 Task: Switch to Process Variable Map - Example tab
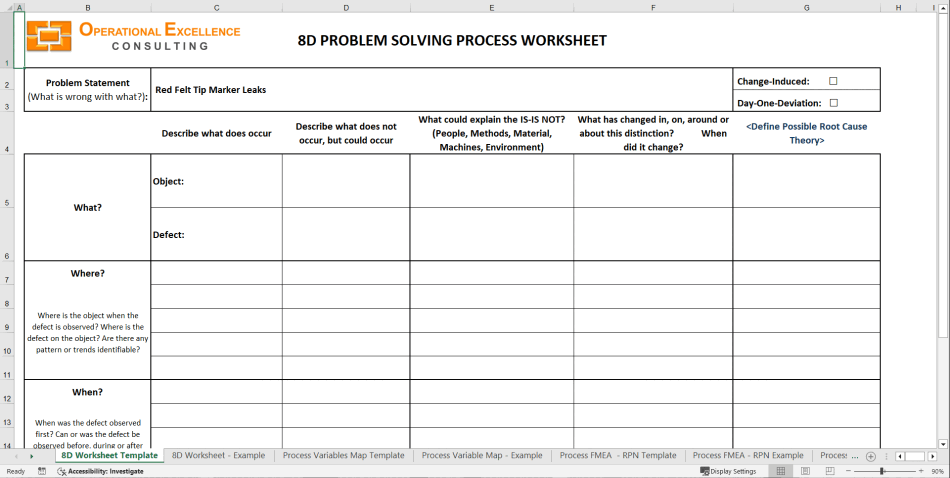[x=482, y=455]
